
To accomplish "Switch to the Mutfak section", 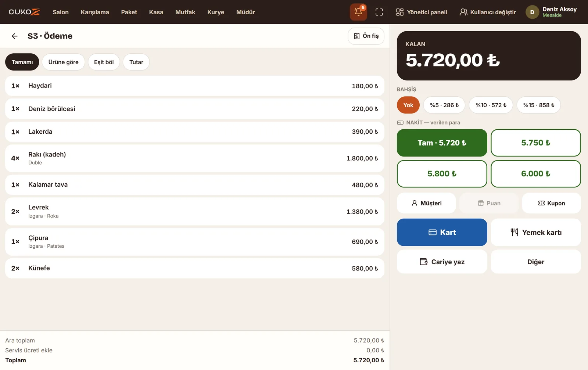I will (x=185, y=12).
